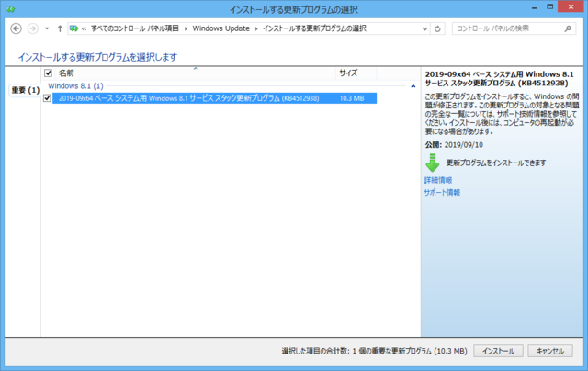Click the Windows Update icon in the address bar
Image resolution: width=588 pixels, height=371 pixels.
click(x=73, y=28)
